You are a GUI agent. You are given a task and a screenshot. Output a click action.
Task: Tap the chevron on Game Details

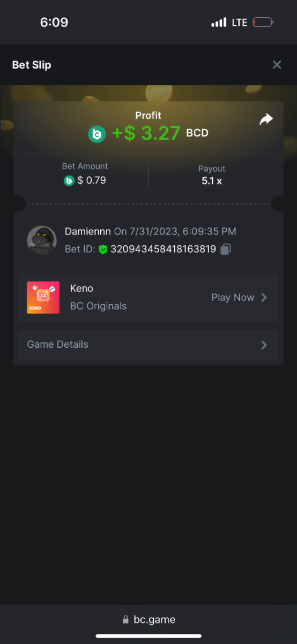pyautogui.click(x=264, y=345)
